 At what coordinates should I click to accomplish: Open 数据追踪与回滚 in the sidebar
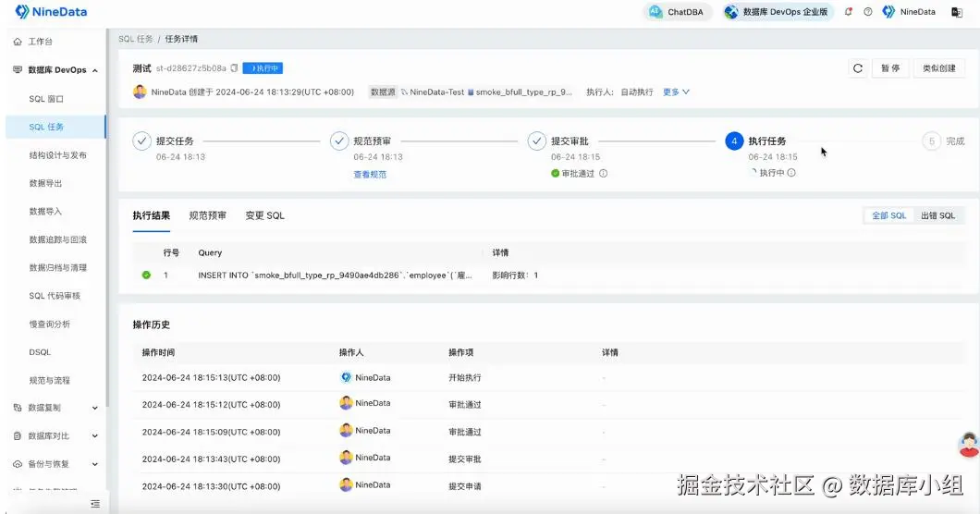57,239
